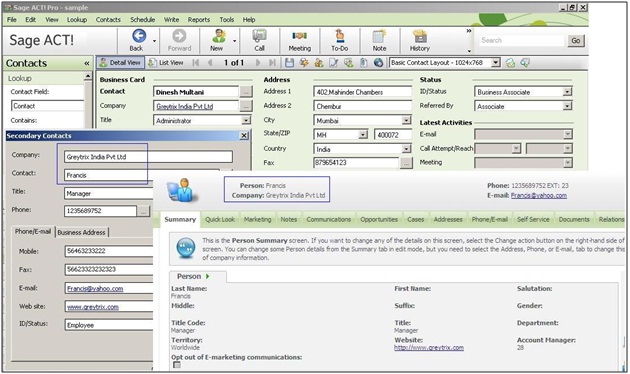Viewport: 630px width, 374px height.
Task: Open http://www.greytrix.com Website link
Action: 429,347
